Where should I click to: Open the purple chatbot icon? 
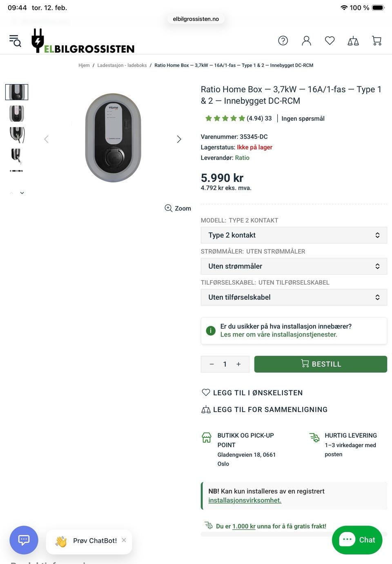point(24,540)
